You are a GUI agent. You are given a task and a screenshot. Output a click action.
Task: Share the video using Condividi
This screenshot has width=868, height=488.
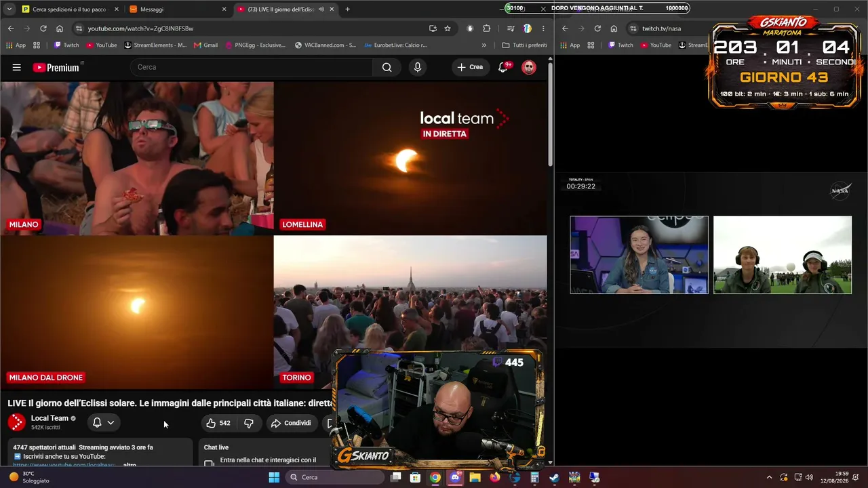coord(292,423)
